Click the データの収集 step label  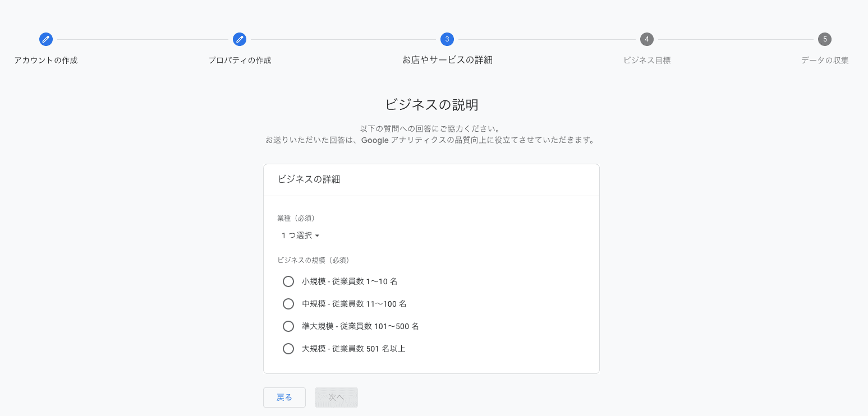pos(825,60)
